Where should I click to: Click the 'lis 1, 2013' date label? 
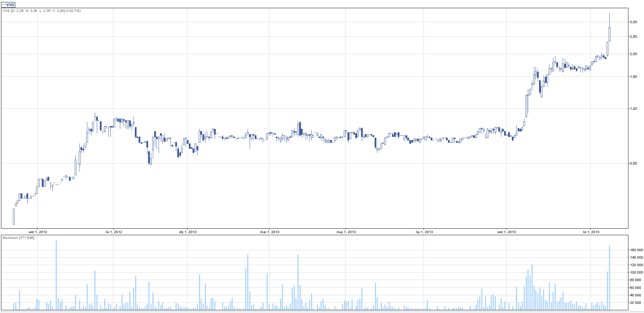pyautogui.click(x=591, y=232)
